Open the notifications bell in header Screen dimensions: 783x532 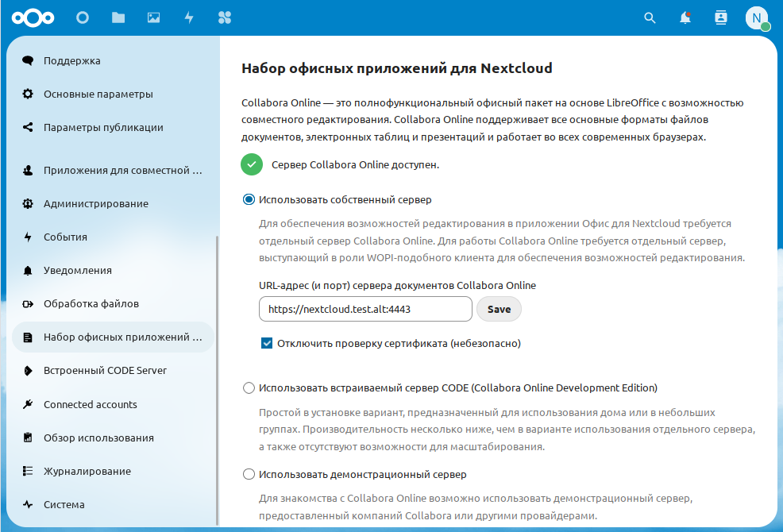(x=685, y=18)
